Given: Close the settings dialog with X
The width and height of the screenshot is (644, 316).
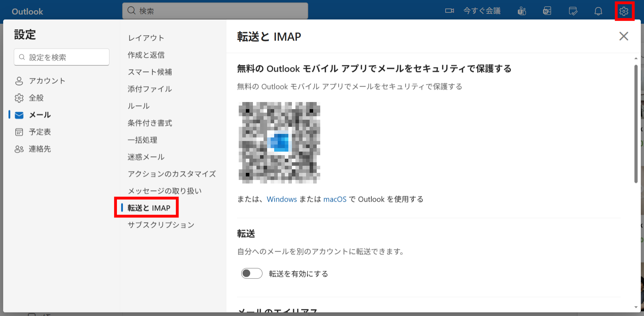Looking at the screenshot, I should [624, 36].
